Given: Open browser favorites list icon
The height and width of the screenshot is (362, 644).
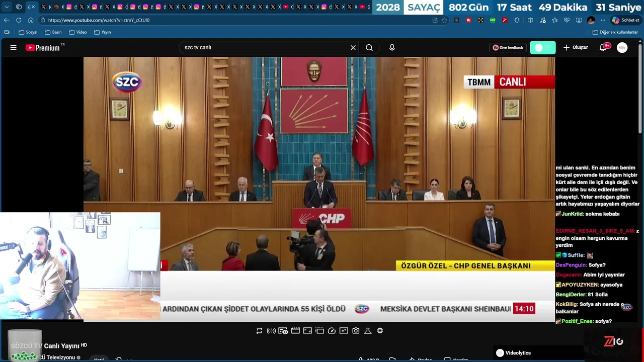Looking at the screenshot, I should pyautogui.click(x=554, y=20).
